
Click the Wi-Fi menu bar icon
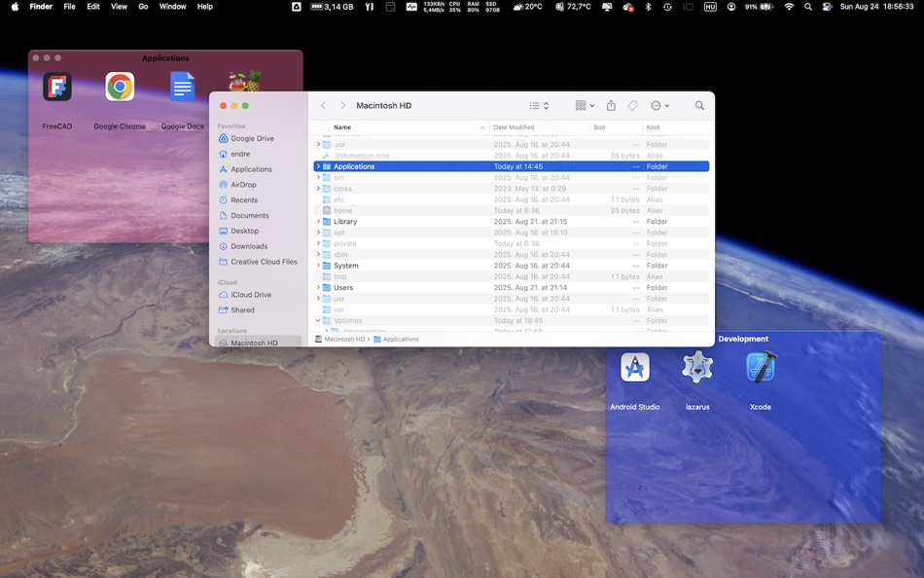click(x=789, y=7)
